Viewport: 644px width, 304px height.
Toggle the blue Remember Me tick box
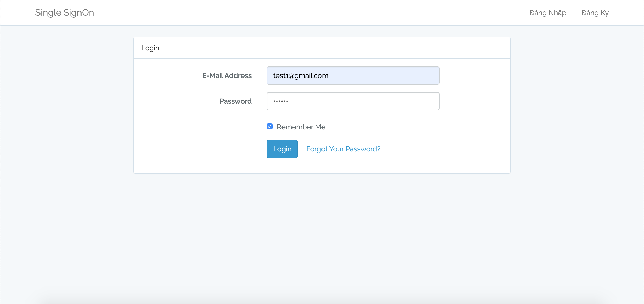270,126
